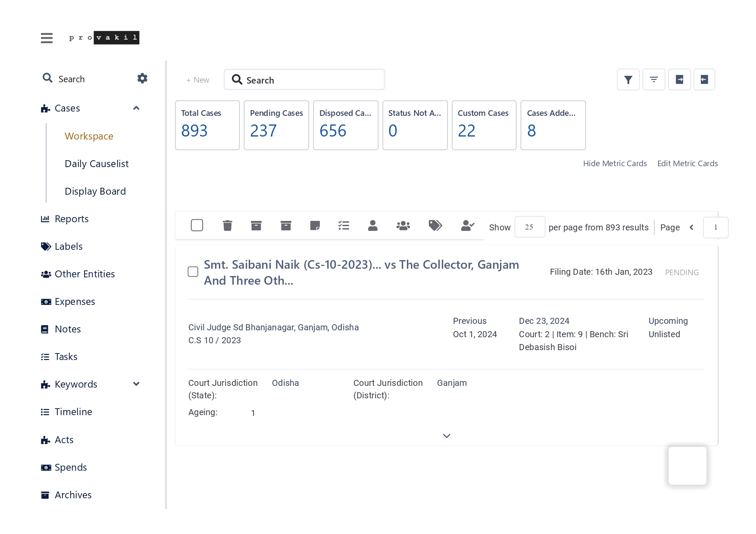Image resolution: width=756 pixels, height=534 pixels.
Task: Select the Smt. Saibani Naik case checkbox
Action: 193,272
